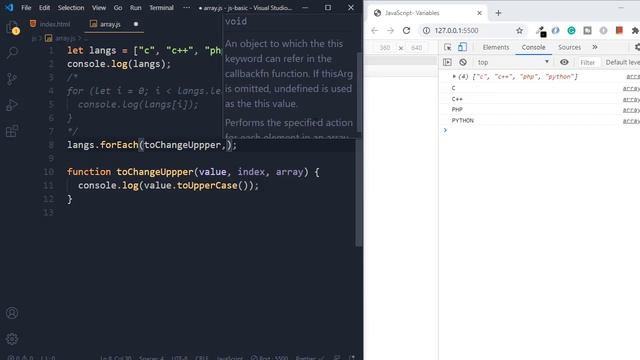
Task: Select the array.js editor tab
Action: [110, 24]
